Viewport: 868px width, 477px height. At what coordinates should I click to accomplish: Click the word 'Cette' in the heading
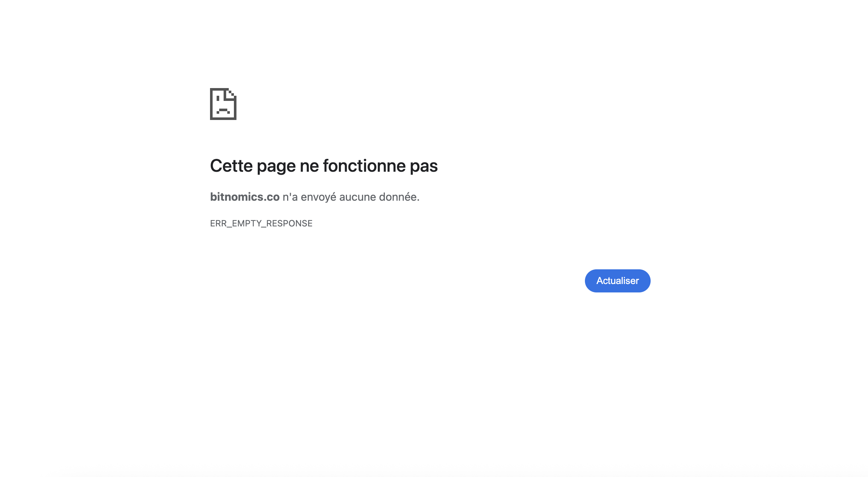tap(231, 166)
